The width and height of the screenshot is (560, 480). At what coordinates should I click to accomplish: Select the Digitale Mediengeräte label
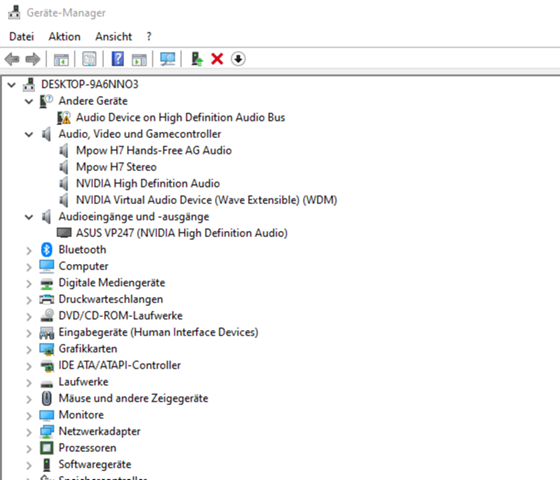click(112, 282)
